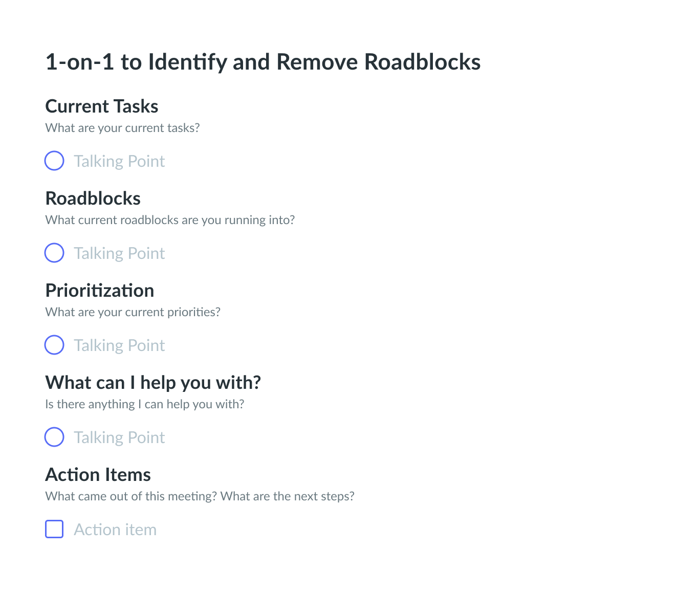Screen dimensions: 700x616
Task: Select the Current Tasks heading
Action: 102,106
